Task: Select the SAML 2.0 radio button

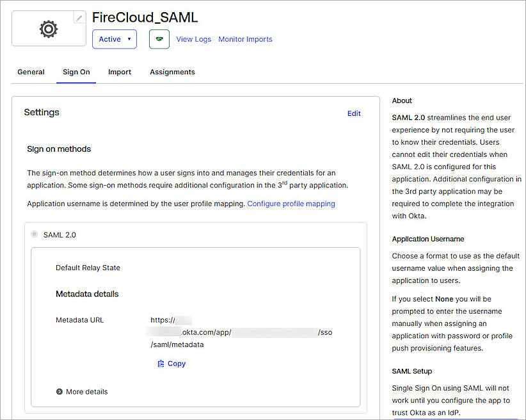Action: (x=33, y=234)
